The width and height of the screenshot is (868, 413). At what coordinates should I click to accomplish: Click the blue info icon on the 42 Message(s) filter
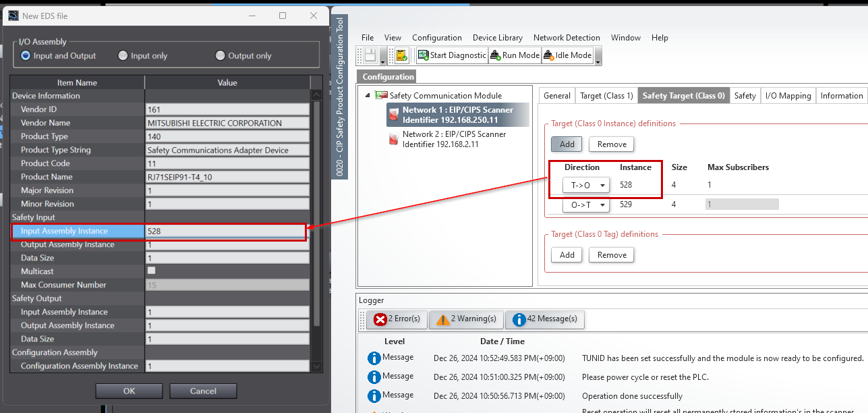point(519,319)
